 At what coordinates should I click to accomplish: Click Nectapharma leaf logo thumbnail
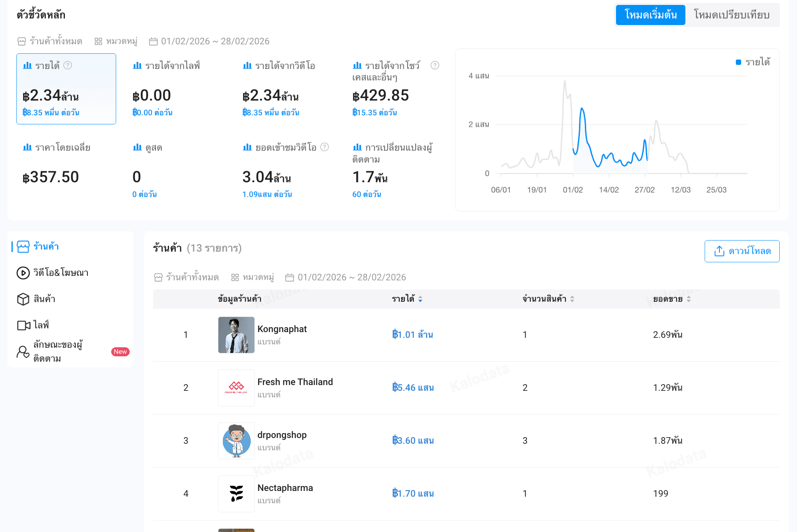tap(236, 494)
